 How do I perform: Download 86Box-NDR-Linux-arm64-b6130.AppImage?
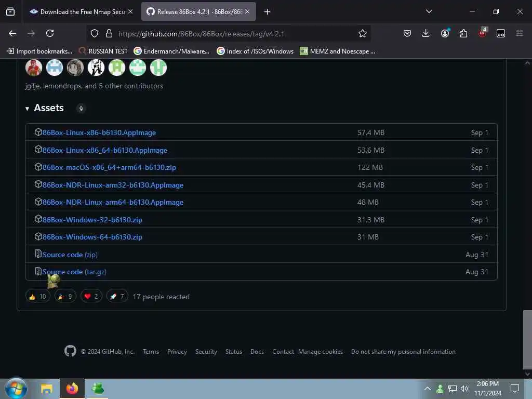pos(113,202)
